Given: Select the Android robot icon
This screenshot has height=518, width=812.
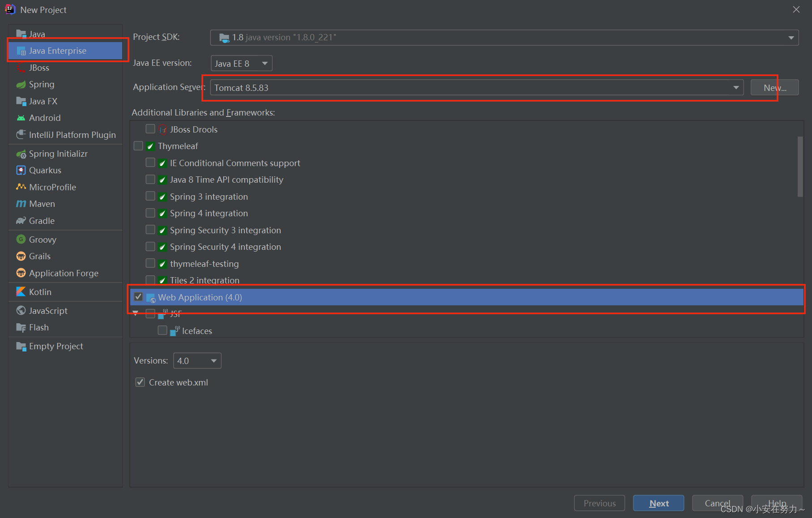Looking at the screenshot, I should [x=21, y=118].
